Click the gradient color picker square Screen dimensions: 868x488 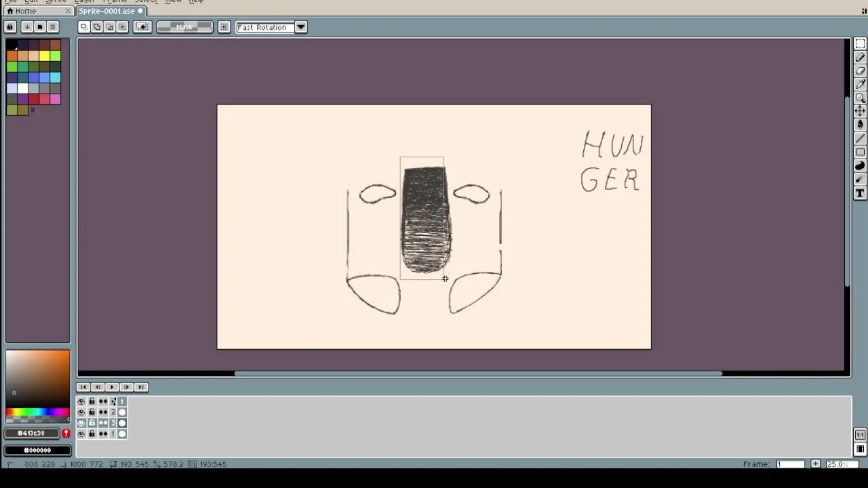tap(37, 378)
